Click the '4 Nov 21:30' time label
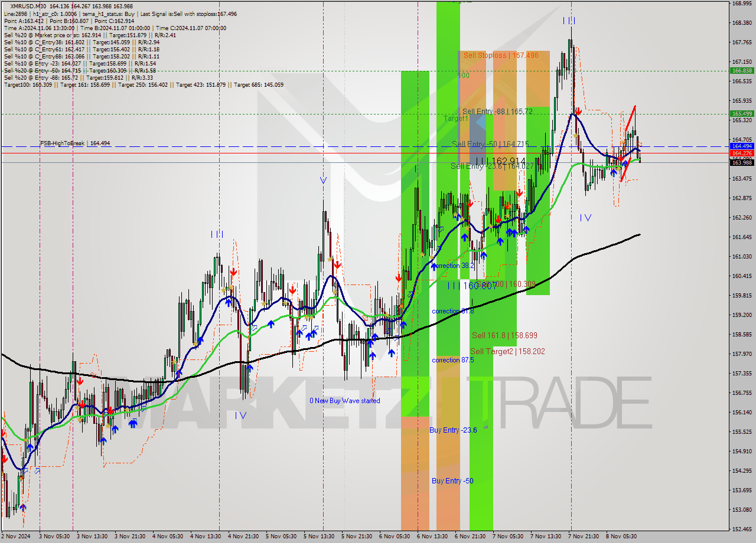The image size is (756, 543). click(243, 537)
